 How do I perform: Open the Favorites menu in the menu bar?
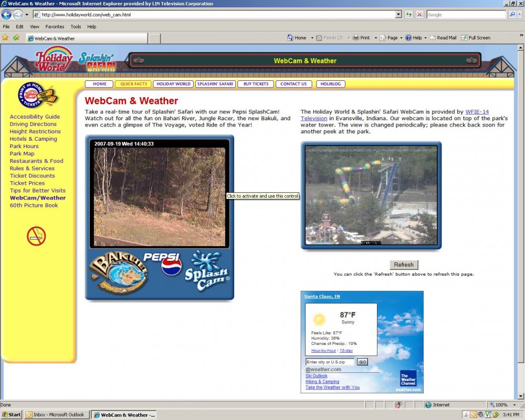(55, 26)
